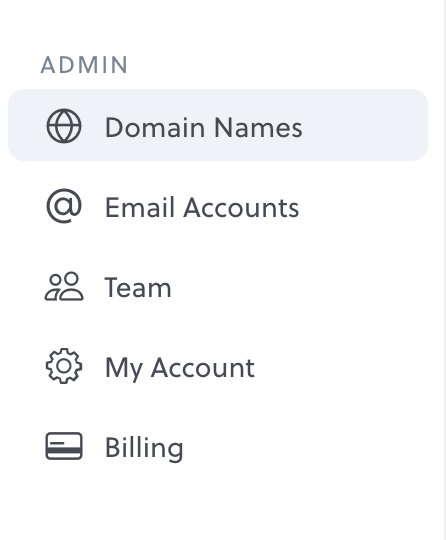Click the globe icon for Domain Names
Image resolution: width=446 pixels, height=540 pixels.
pos(64,126)
